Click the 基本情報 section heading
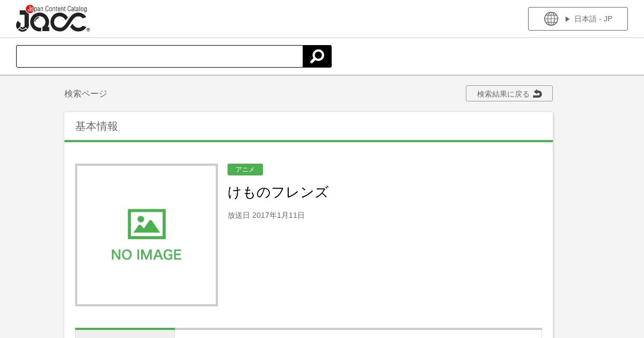The width and height of the screenshot is (644, 338). click(97, 126)
